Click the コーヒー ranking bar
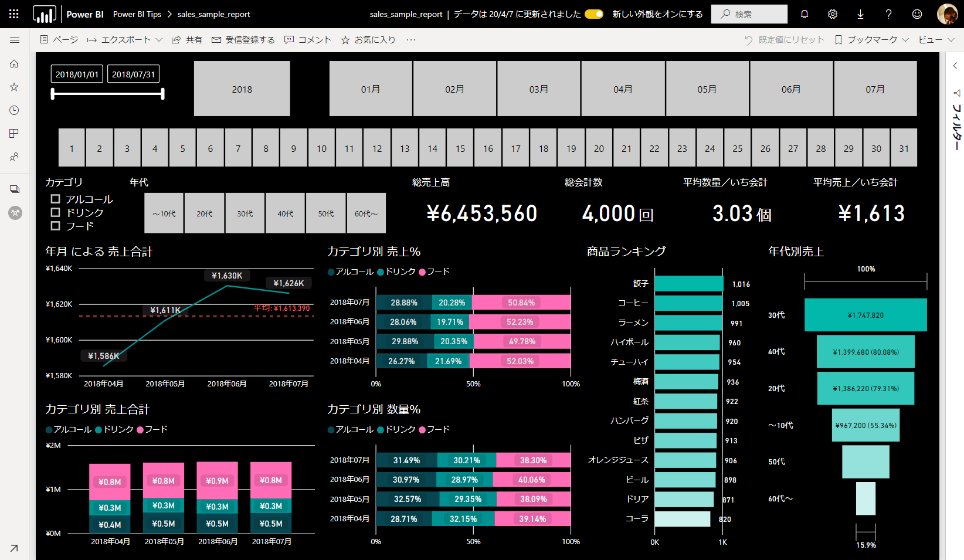 pyautogui.click(x=688, y=303)
